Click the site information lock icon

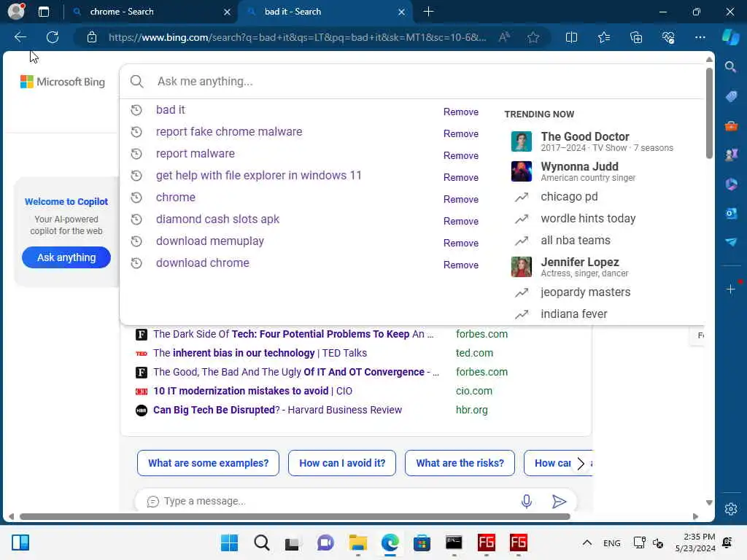coord(92,37)
